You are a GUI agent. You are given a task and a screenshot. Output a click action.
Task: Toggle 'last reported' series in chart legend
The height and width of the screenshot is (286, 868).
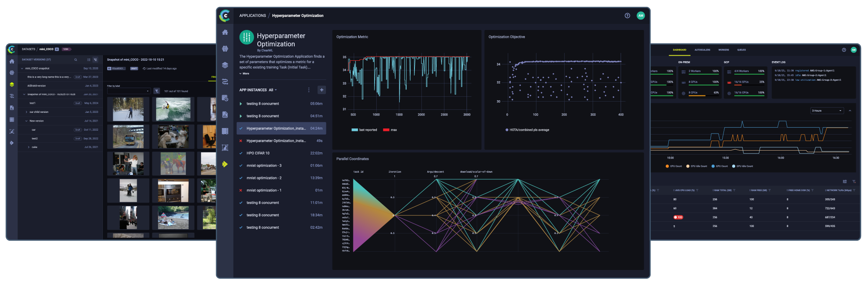point(365,130)
